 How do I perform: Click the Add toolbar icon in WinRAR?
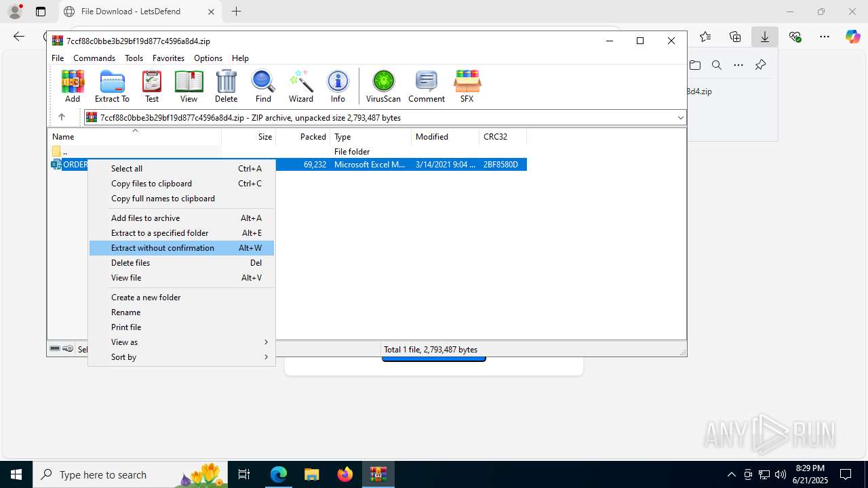[73, 86]
